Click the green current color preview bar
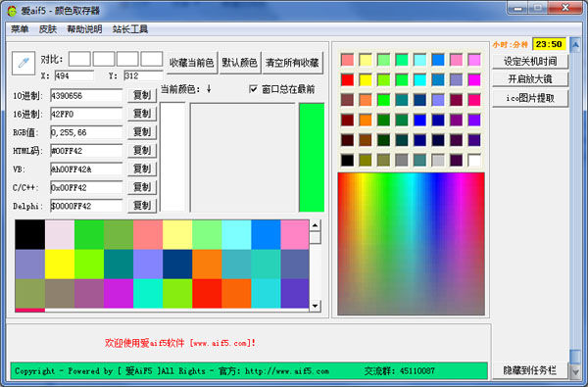The height and width of the screenshot is (387, 588). coord(312,158)
